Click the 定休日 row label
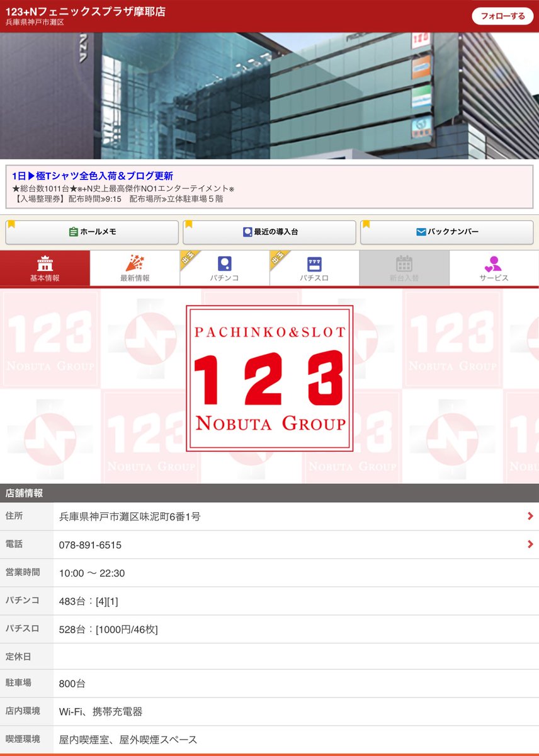539x756 pixels. pos(18,656)
